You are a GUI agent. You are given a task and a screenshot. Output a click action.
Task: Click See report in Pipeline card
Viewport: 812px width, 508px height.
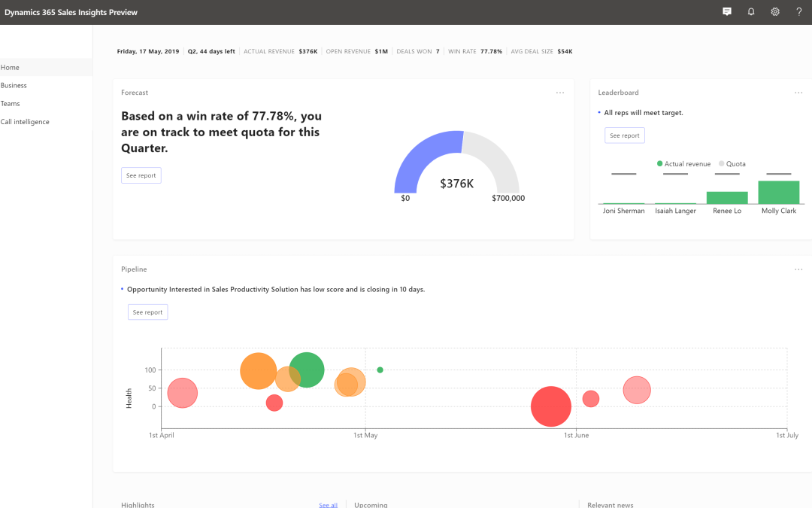pyautogui.click(x=147, y=312)
